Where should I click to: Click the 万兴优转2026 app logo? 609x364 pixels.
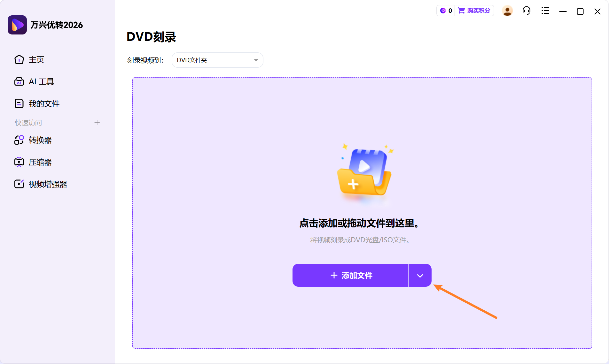[x=17, y=25]
